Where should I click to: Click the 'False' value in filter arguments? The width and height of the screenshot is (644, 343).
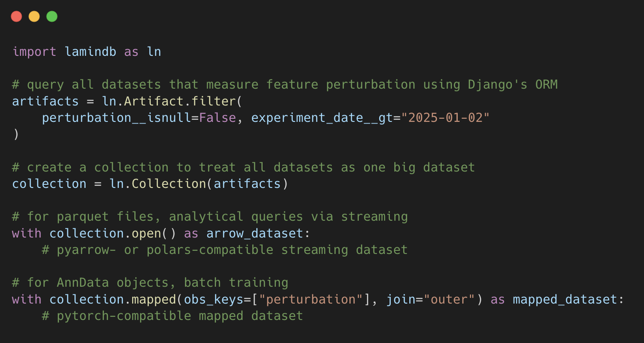(217, 118)
